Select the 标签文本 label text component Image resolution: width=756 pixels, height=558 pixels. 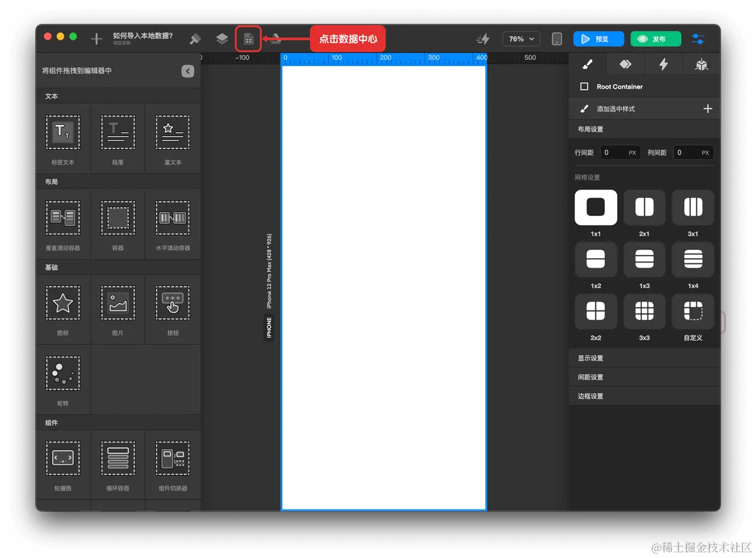(x=63, y=139)
